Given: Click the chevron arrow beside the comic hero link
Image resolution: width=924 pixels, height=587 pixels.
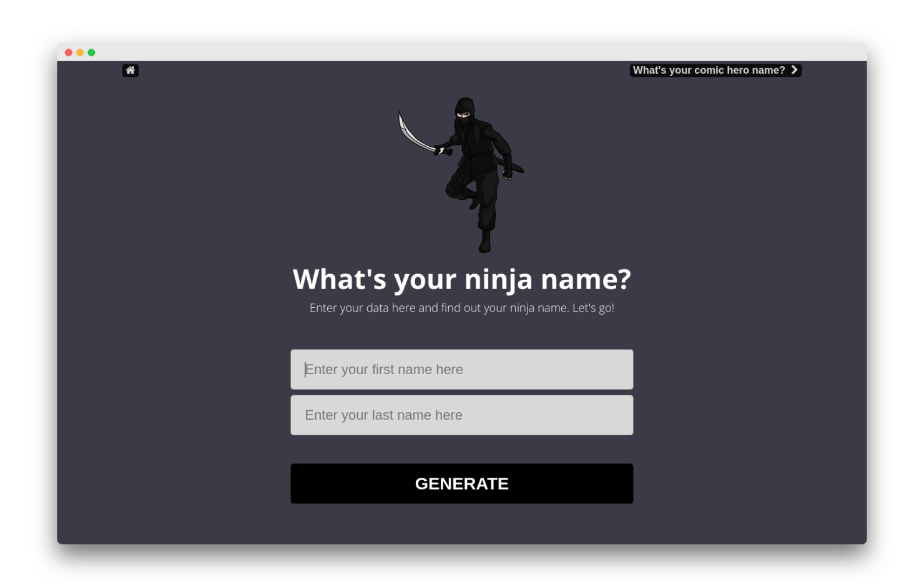Looking at the screenshot, I should click(x=794, y=70).
